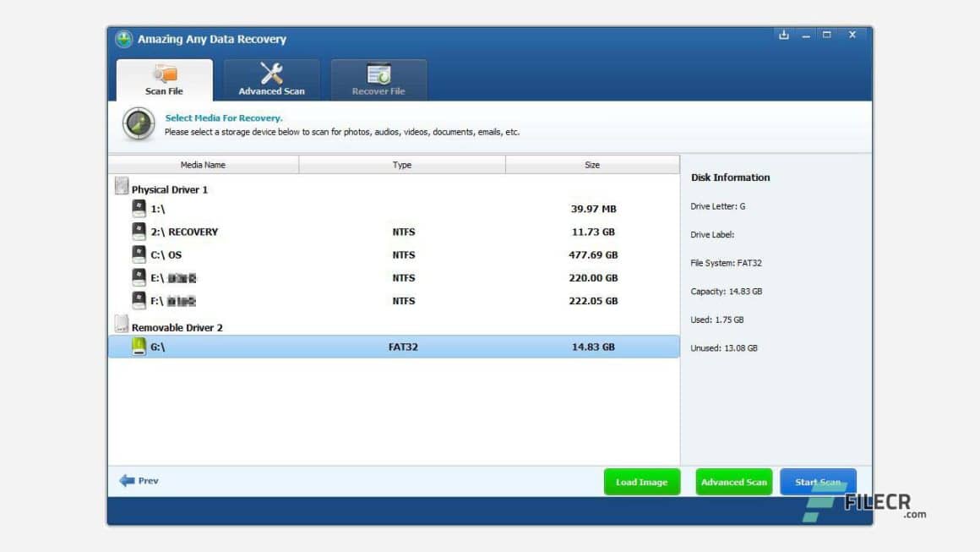Switch to the Advanced Scan tab

pos(271,80)
